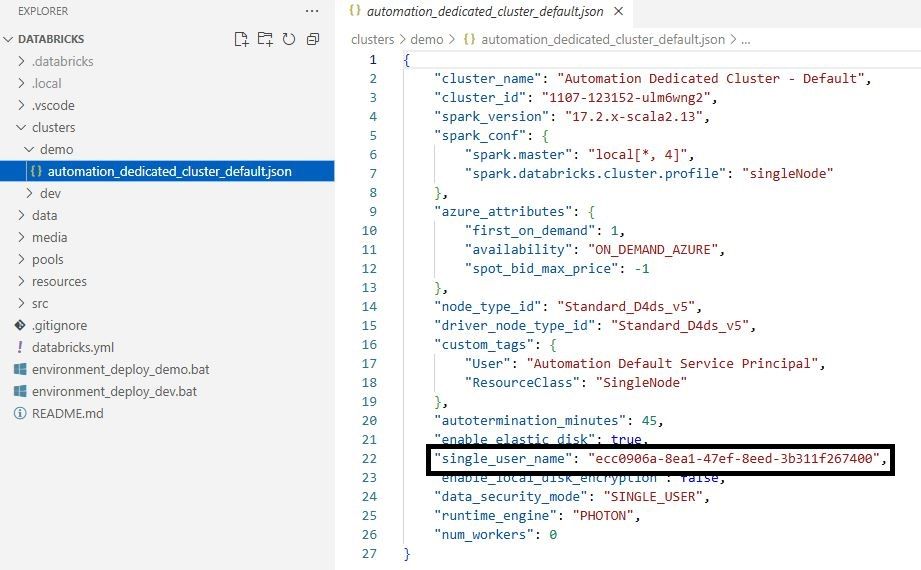
Task: Click the "PHOTON" runtime_engine value
Action: [603, 515]
